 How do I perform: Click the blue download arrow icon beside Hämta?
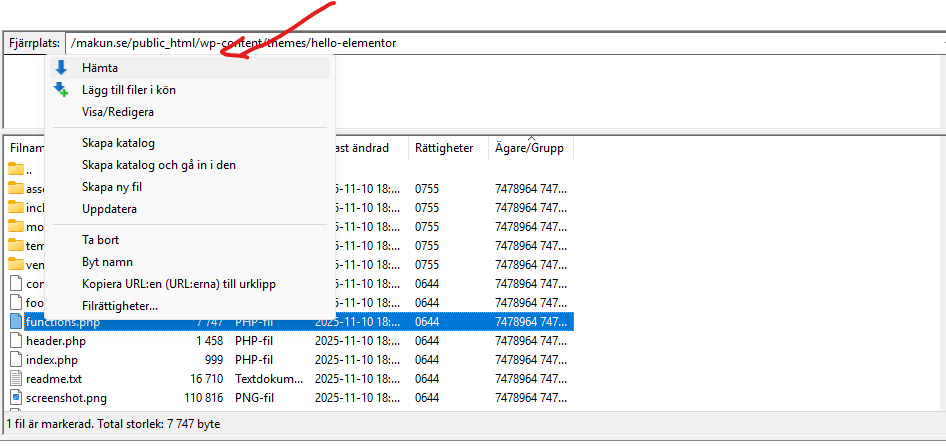(x=61, y=68)
